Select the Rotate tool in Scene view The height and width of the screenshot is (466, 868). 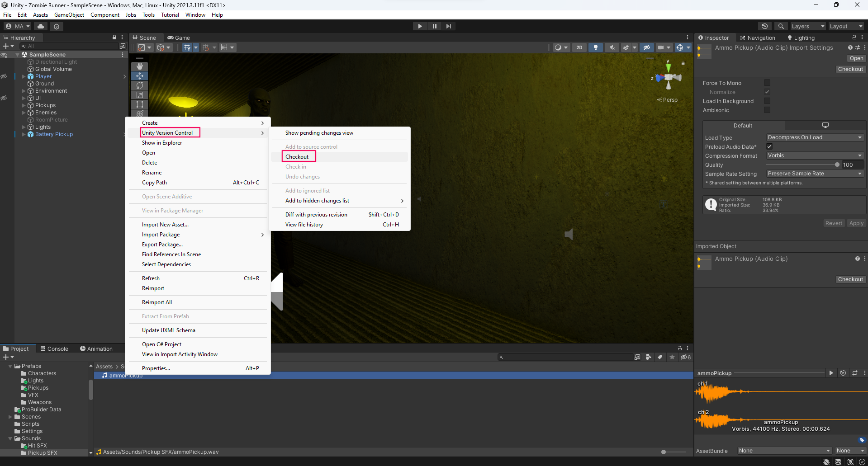coord(140,85)
